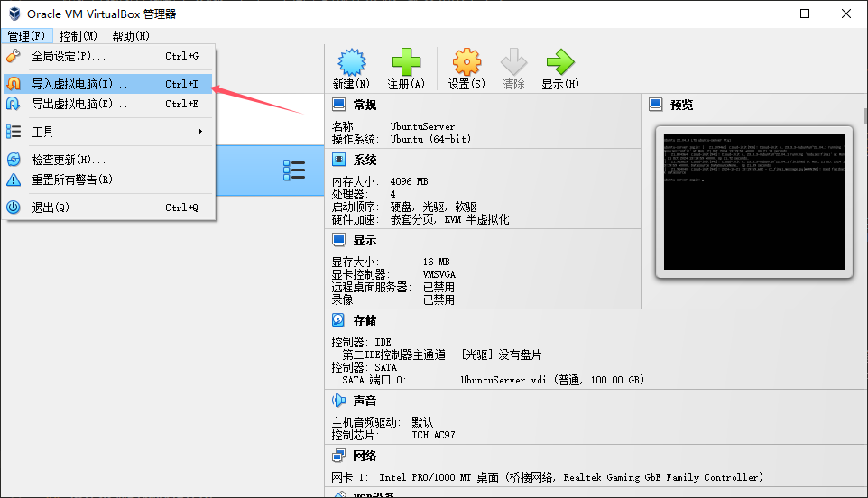Viewport: 868px width, 498px height.
Task: Click the grayed 清除 (Discard) arrow icon
Action: pos(513,62)
